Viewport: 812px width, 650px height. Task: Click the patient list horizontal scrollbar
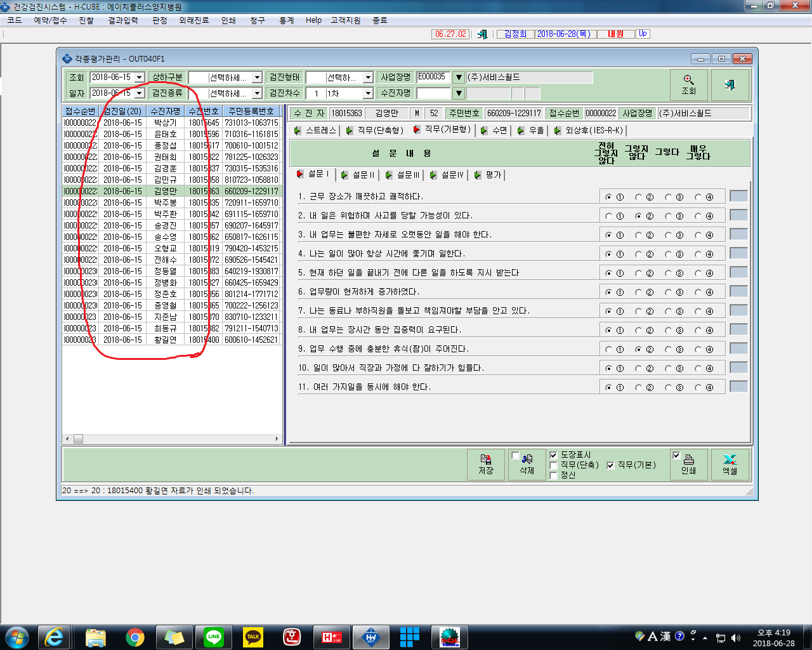pyautogui.click(x=172, y=439)
